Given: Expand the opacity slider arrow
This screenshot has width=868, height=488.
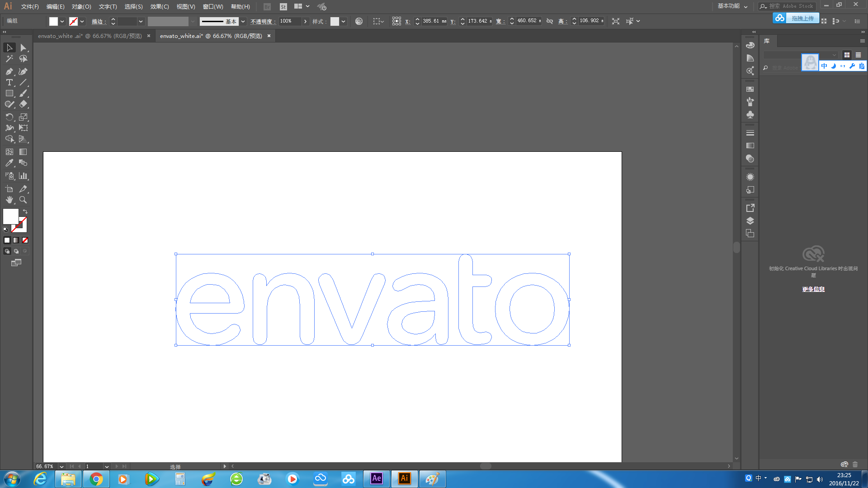Looking at the screenshot, I should (x=305, y=21).
